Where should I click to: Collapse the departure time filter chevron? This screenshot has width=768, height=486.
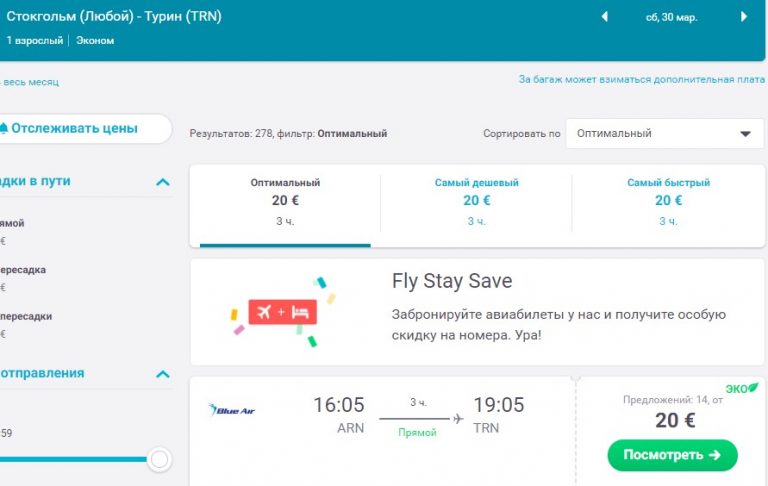click(x=163, y=374)
